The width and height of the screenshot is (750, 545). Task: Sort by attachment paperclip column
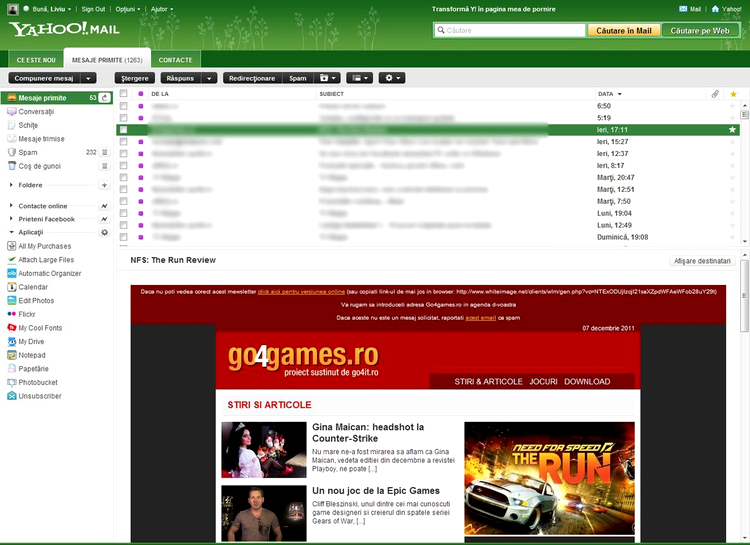715,94
